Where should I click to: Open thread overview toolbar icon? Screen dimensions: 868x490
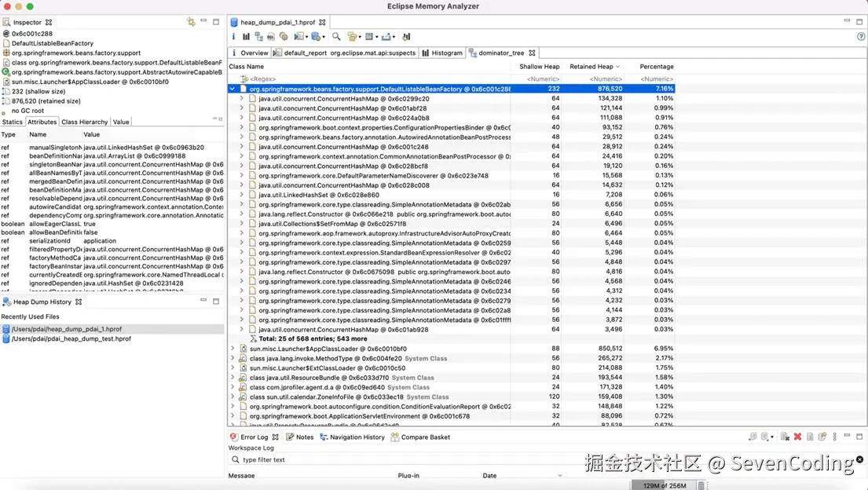click(x=284, y=37)
